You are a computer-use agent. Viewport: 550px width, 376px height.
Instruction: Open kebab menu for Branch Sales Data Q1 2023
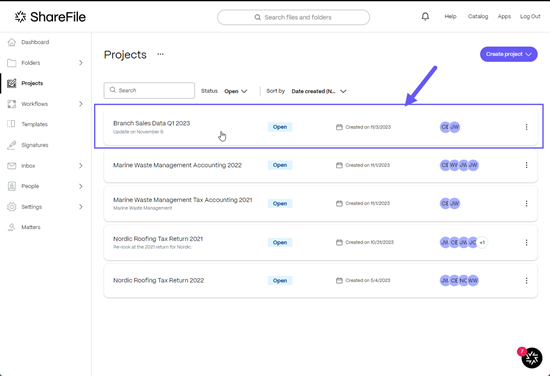(526, 127)
